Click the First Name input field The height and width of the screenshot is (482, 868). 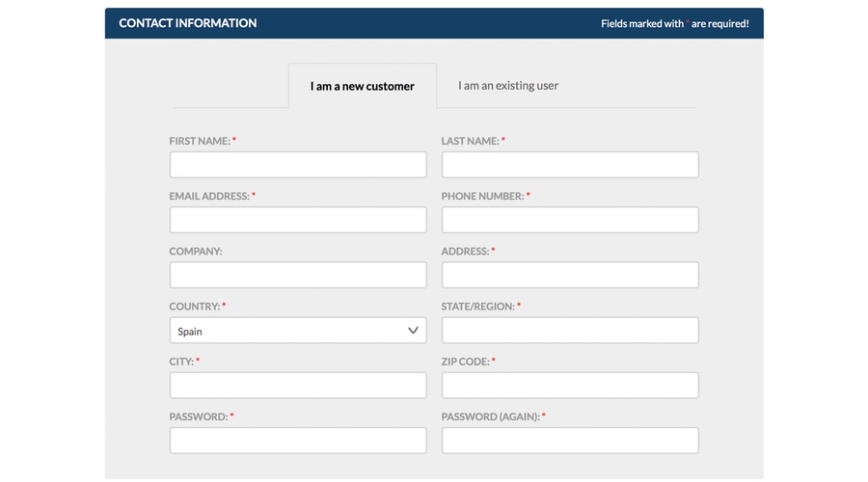[x=298, y=164]
